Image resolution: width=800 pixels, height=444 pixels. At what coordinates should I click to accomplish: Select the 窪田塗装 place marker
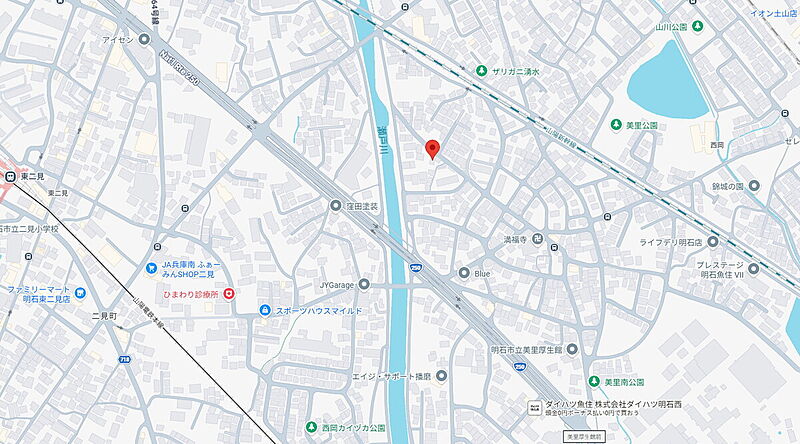[335, 206]
